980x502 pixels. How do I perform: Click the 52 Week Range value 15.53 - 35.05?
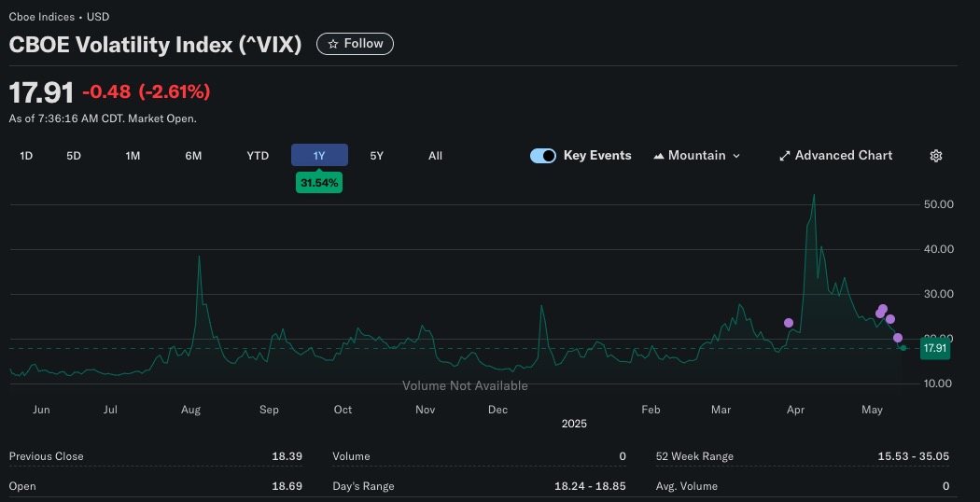[x=913, y=456]
